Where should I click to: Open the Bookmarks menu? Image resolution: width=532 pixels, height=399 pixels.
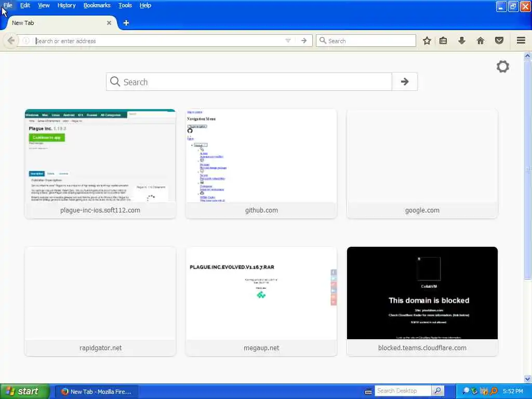(97, 5)
